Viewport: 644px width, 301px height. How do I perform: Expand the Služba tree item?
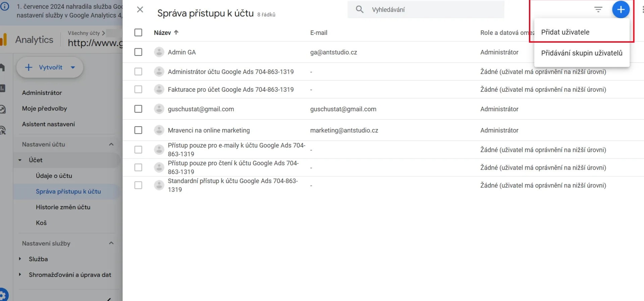click(20, 259)
